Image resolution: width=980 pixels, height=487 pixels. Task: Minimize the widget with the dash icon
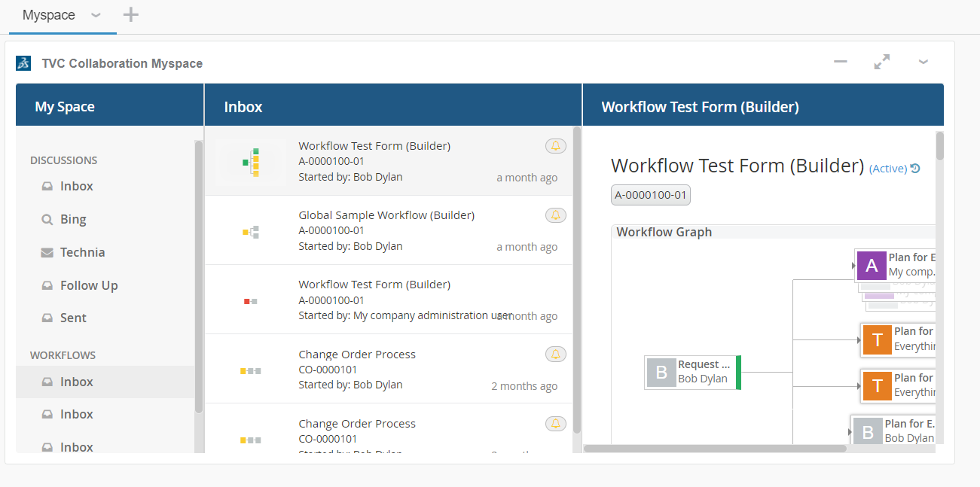841,62
